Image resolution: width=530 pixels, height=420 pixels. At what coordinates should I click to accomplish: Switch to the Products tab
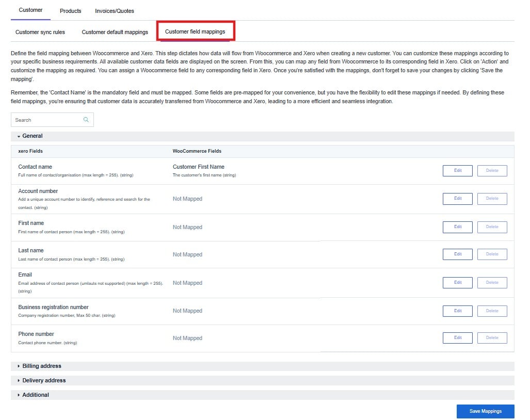[x=71, y=11]
